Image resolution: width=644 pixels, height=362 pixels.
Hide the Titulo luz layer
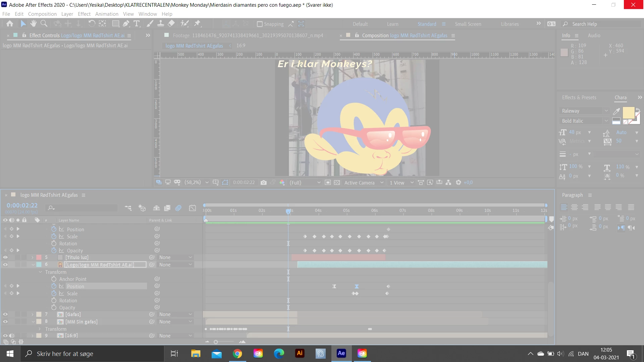click(5, 257)
